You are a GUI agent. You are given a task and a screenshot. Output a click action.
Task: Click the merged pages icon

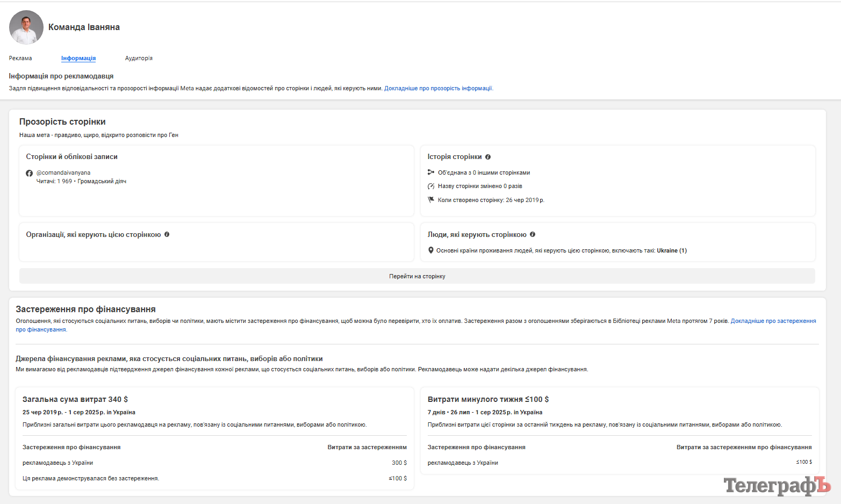[x=430, y=172]
